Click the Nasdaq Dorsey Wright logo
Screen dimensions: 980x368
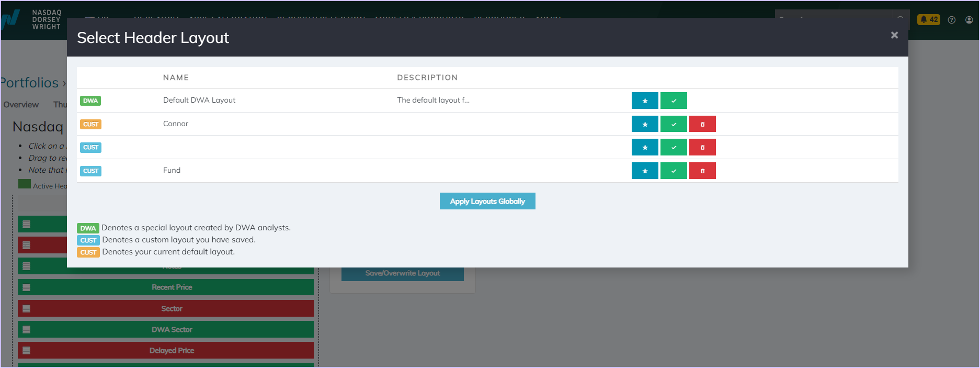pos(31,19)
